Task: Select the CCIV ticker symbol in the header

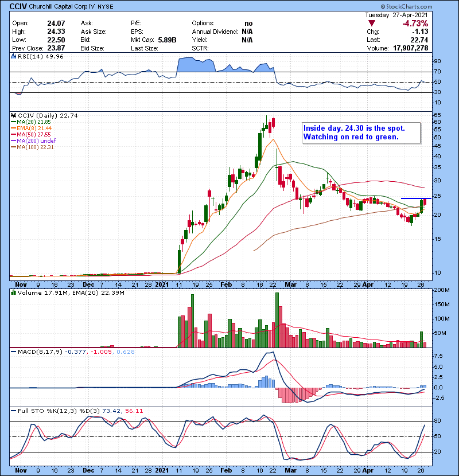Action: [18, 6]
